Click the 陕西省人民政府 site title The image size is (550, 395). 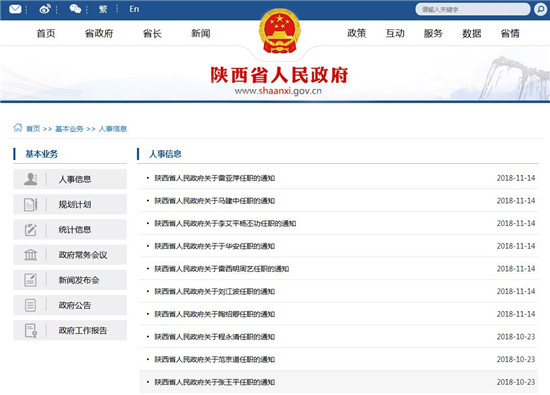tap(279, 75)
